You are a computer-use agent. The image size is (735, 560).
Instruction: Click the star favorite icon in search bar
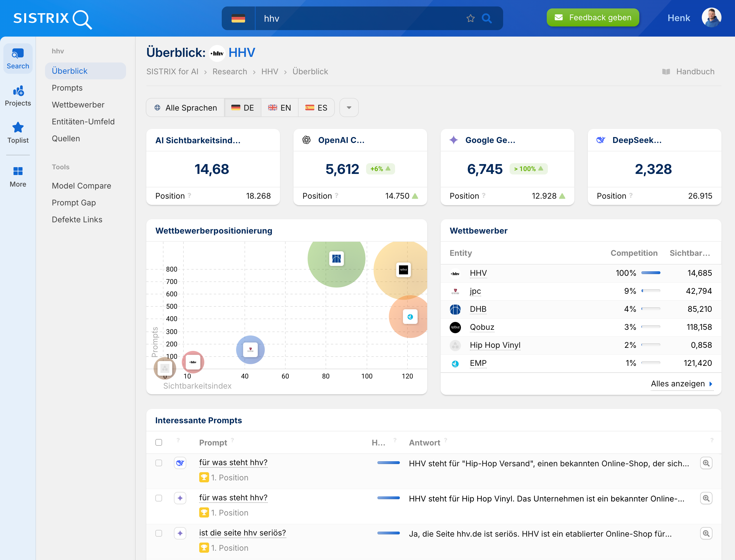click(x=470, y=18)
